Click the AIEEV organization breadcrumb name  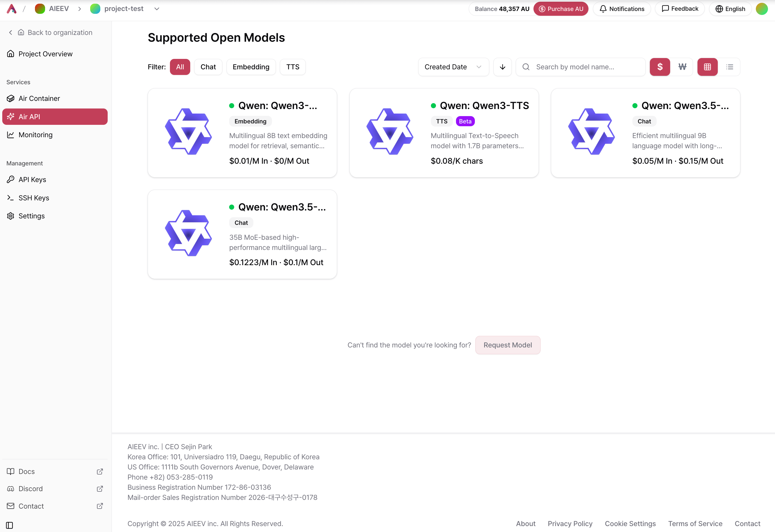(x=59, y=9)
